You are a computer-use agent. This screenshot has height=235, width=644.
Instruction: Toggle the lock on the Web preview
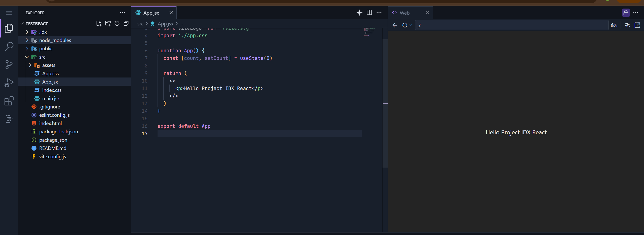626,13
